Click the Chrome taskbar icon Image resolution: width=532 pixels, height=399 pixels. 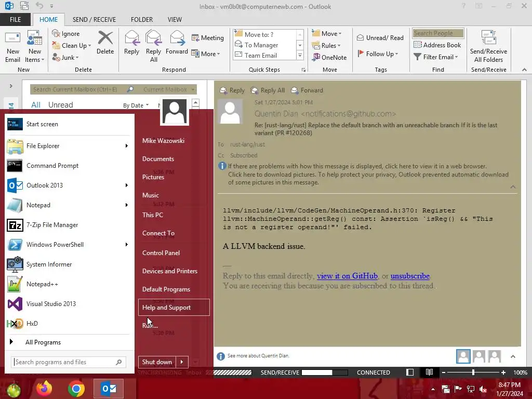76,389
